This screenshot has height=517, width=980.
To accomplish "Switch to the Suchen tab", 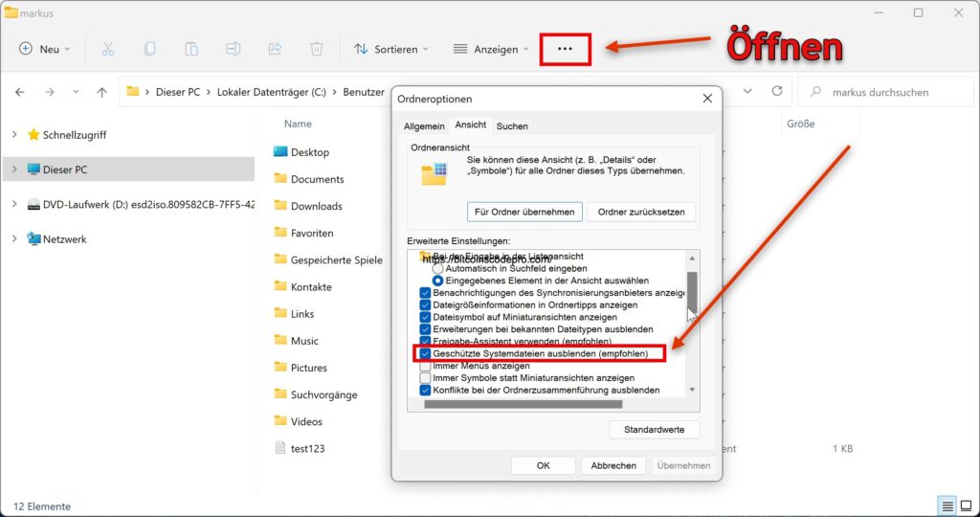I will tap(513, 126).
